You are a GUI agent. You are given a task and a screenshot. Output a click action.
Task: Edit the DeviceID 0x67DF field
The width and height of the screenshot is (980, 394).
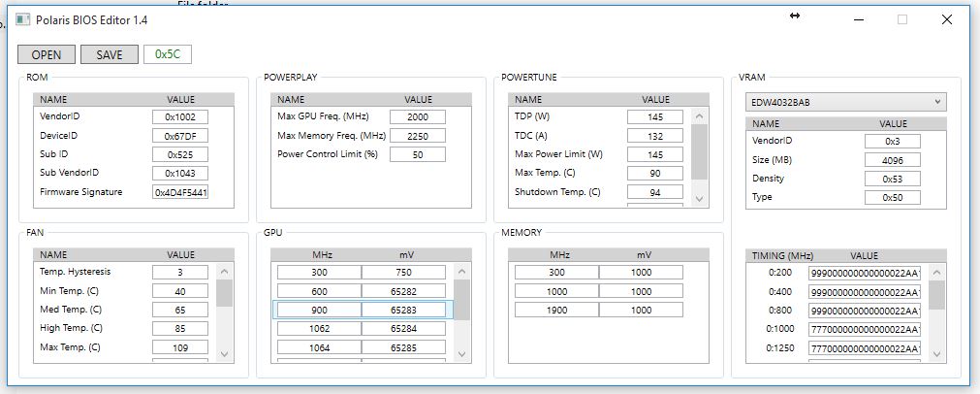tap(180, 136)
